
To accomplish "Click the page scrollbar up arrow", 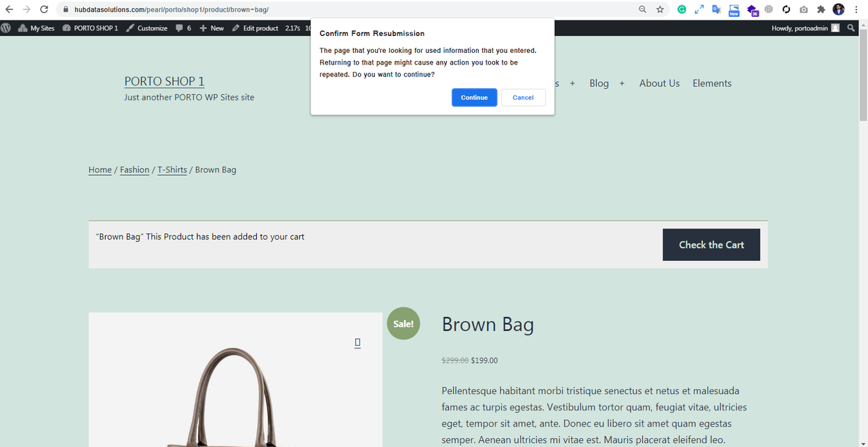I will pyautogui.click(x=863, y=24).
